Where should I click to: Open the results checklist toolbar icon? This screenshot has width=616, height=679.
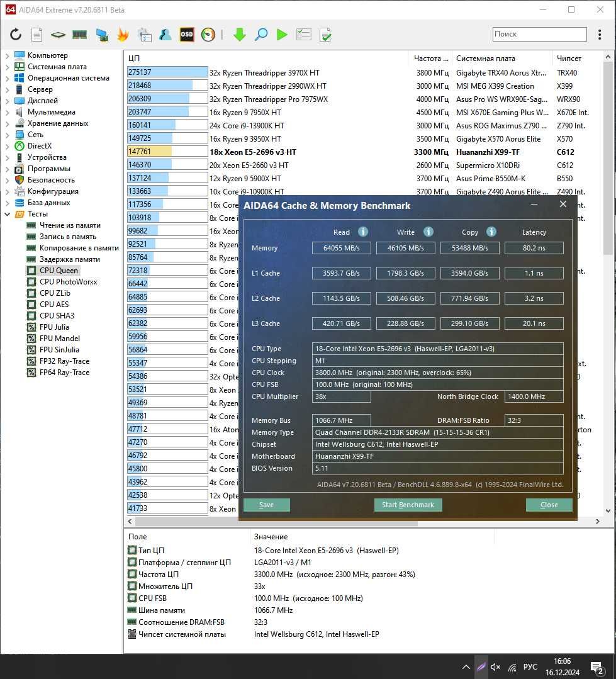coord(303,34)
